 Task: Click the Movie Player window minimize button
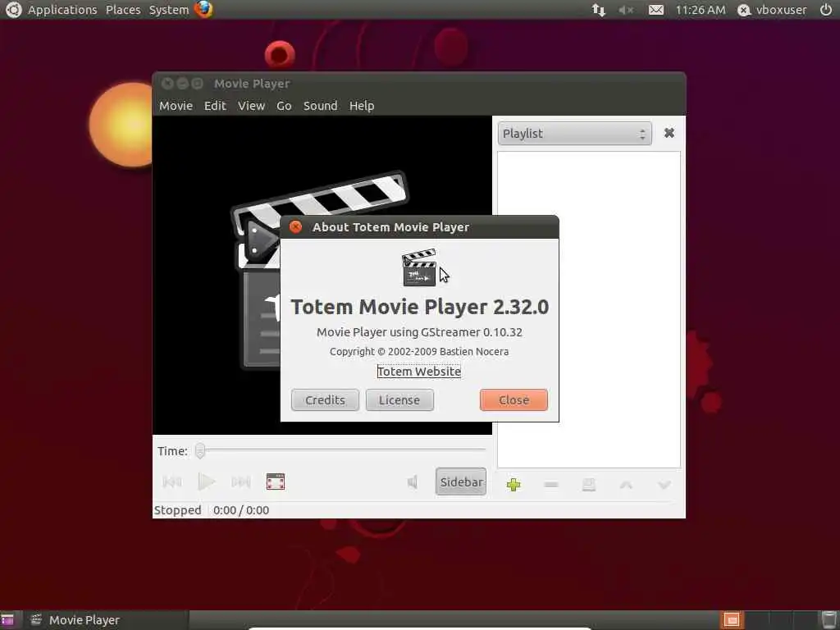[183, 84]
